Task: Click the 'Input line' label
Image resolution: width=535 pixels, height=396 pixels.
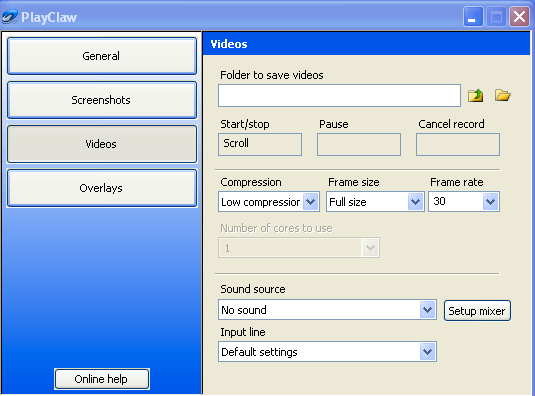Action: (x=243, y=332)
